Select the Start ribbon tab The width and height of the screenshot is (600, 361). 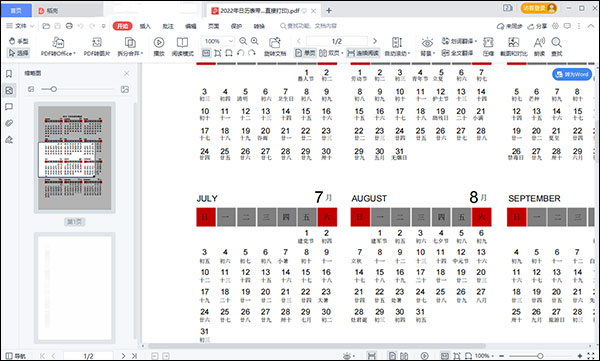[x=122, y=26]
